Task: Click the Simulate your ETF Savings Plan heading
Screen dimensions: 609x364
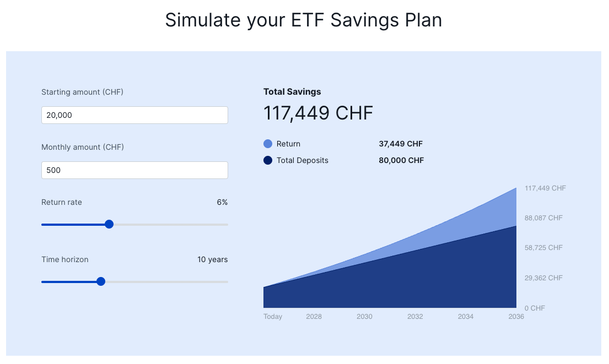Action: 304,20
